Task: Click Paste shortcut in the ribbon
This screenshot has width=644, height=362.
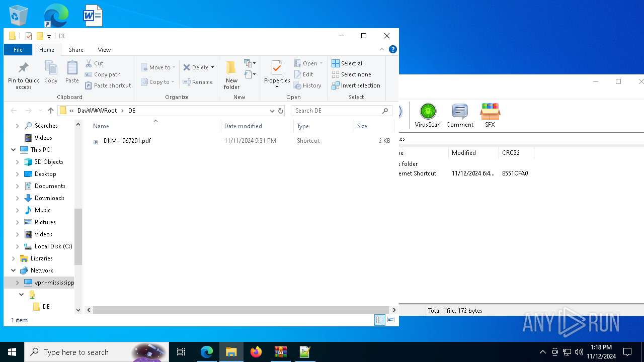Action: coord(108,85)
